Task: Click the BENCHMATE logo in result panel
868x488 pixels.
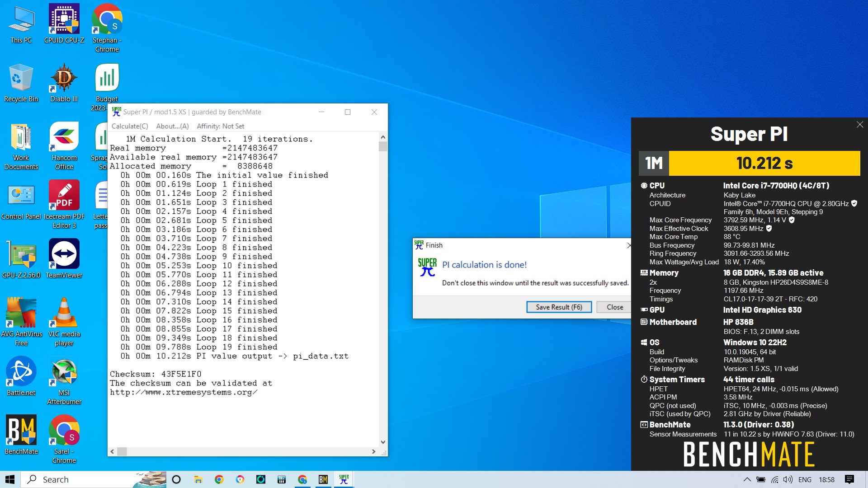Action: (x=749, y=454)
